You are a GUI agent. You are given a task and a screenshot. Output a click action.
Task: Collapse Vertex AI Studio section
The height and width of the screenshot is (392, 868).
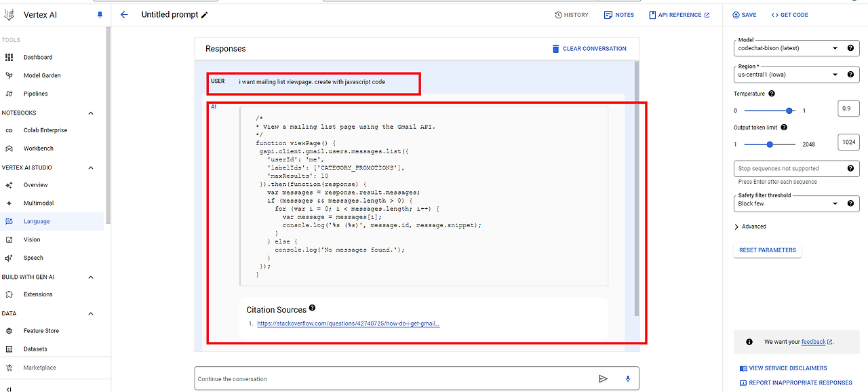click(x=91, y=168)
